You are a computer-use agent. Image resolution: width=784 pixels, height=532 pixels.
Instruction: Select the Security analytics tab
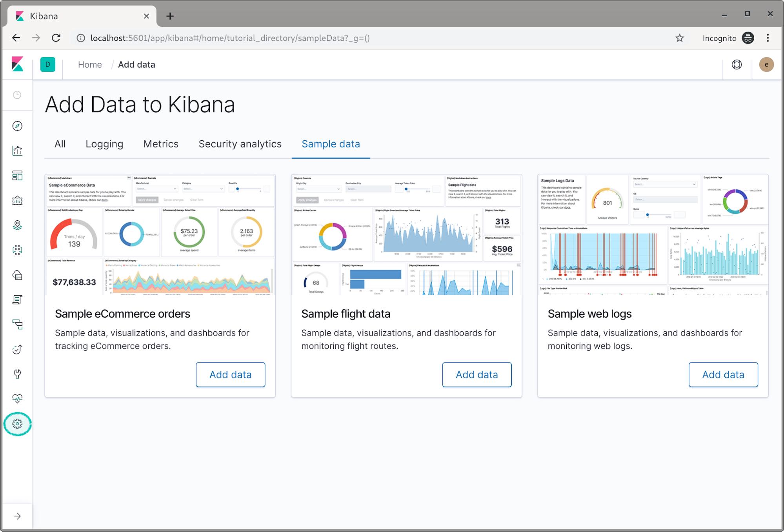(x=240, y=144)
